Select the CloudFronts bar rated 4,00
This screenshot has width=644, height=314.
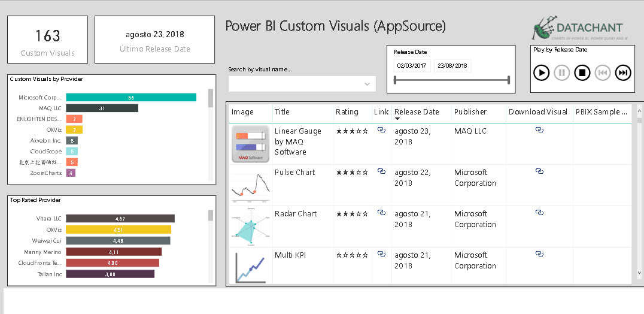pyautogui.click(x=113, y=263)
